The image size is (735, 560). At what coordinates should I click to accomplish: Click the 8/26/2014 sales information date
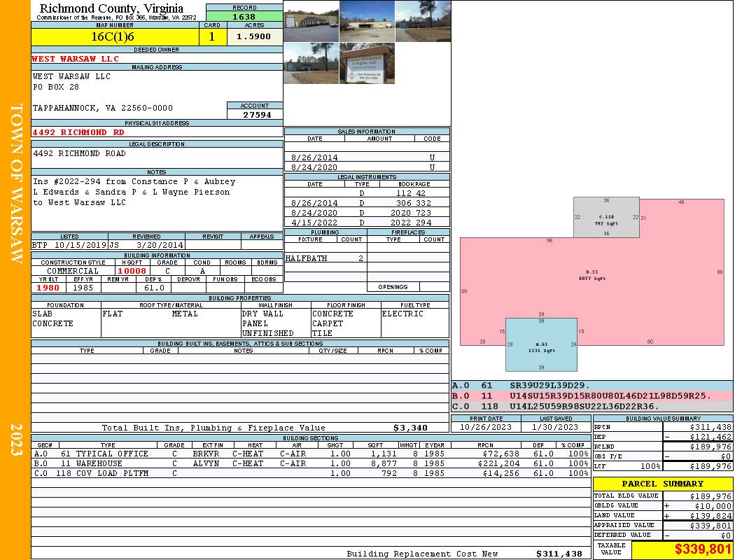point(314,157)
